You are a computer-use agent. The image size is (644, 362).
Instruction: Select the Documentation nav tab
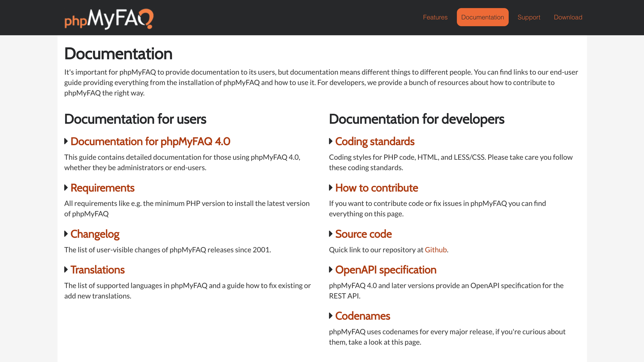click(482, 17)
